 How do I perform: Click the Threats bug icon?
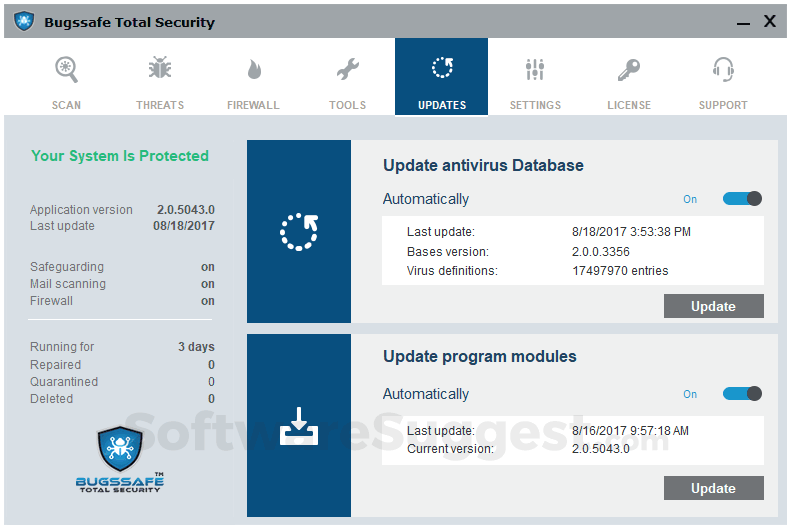[x=160, y=70]
